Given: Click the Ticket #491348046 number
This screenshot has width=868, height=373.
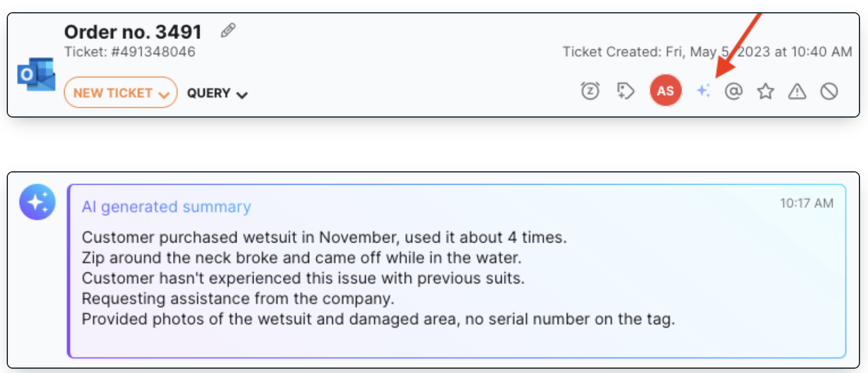Looking at the screenshot, I should 130,52.
